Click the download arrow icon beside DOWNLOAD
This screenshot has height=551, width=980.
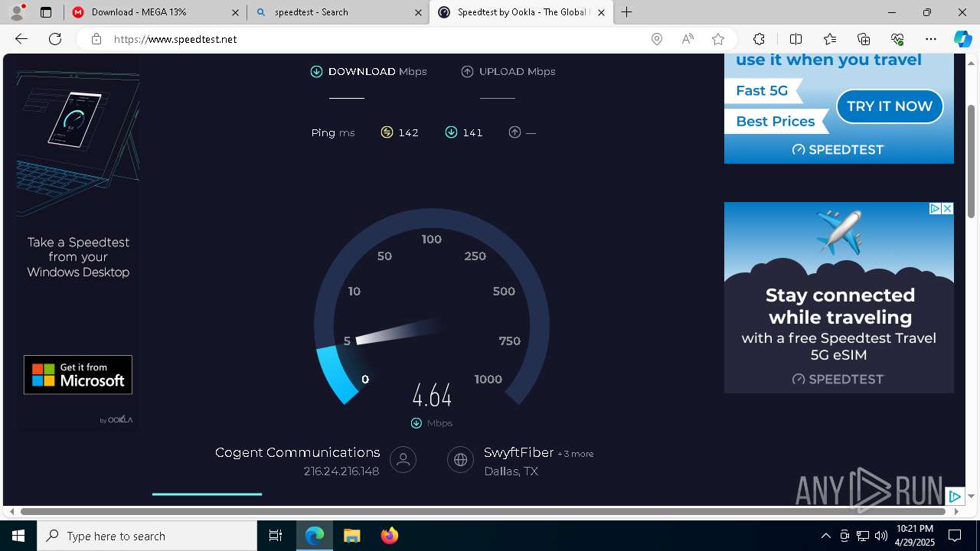316,71
